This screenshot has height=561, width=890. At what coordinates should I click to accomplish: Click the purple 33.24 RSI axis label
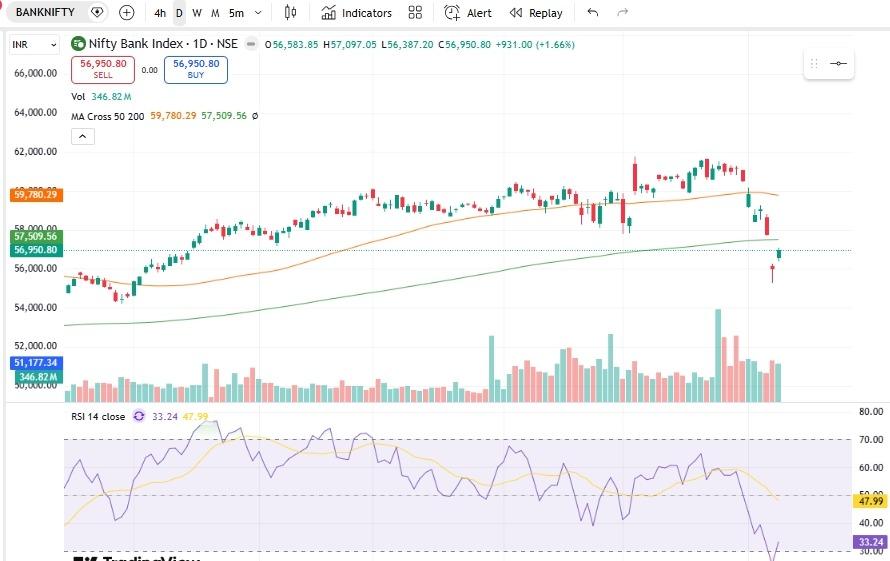(x=871, y=542)
